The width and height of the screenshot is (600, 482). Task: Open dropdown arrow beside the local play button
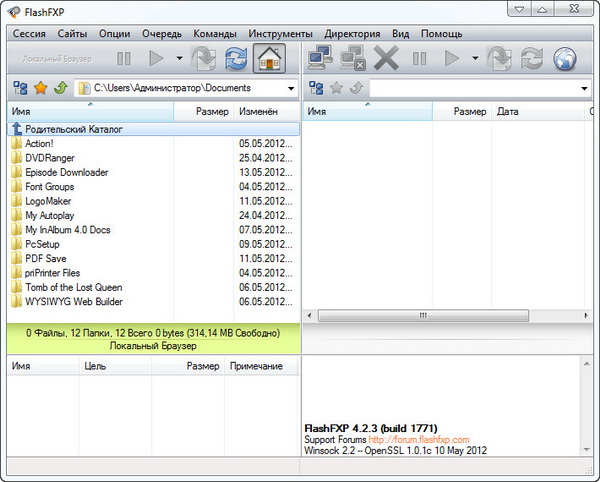179,58
